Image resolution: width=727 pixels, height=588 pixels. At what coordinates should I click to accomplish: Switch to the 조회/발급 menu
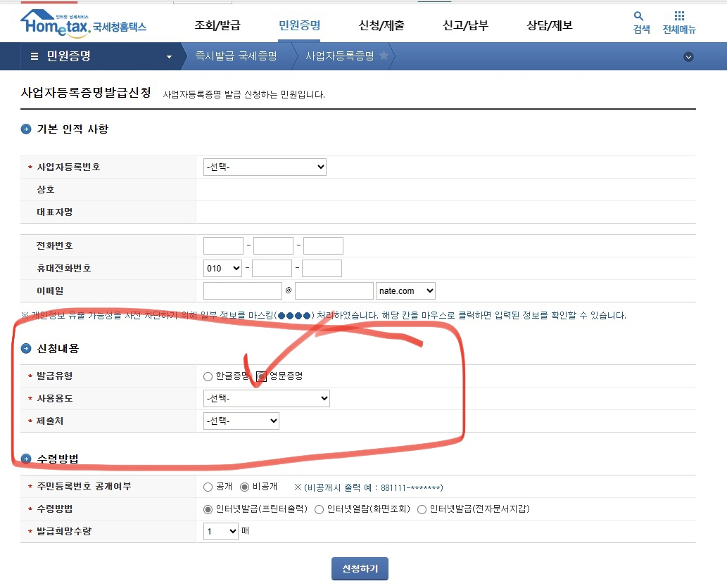[x=217, y=24]
